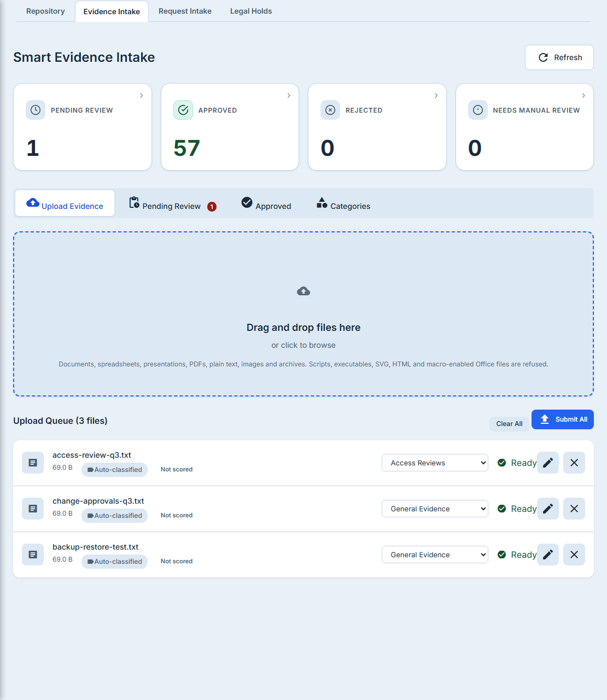Click the Pending Review clipboard tab icon
The width and height of the screenshot is (607, 700).
click(x=134, y=202)
